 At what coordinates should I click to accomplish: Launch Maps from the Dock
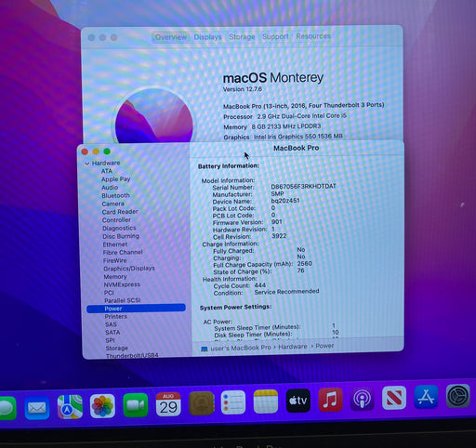coord(70,406)
